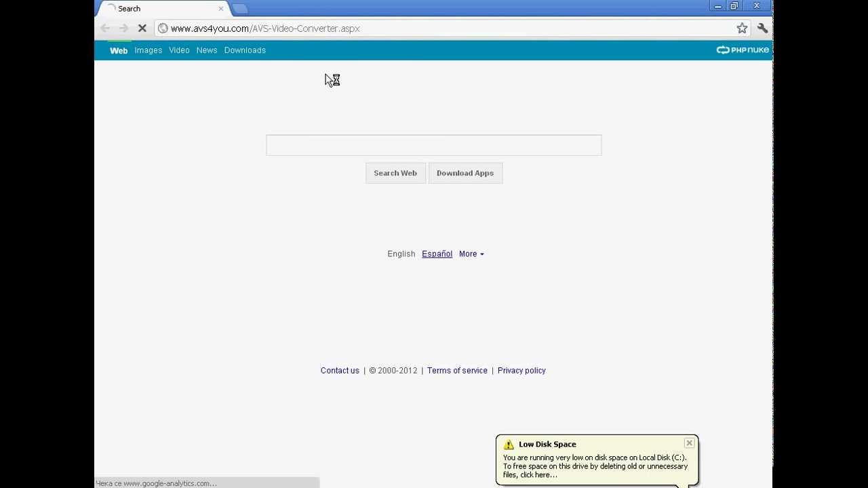Click the Low Disk Space warning icon
The width and height of the screenshot is (868, 488).
pyautogui.click(x=509, y=445)
